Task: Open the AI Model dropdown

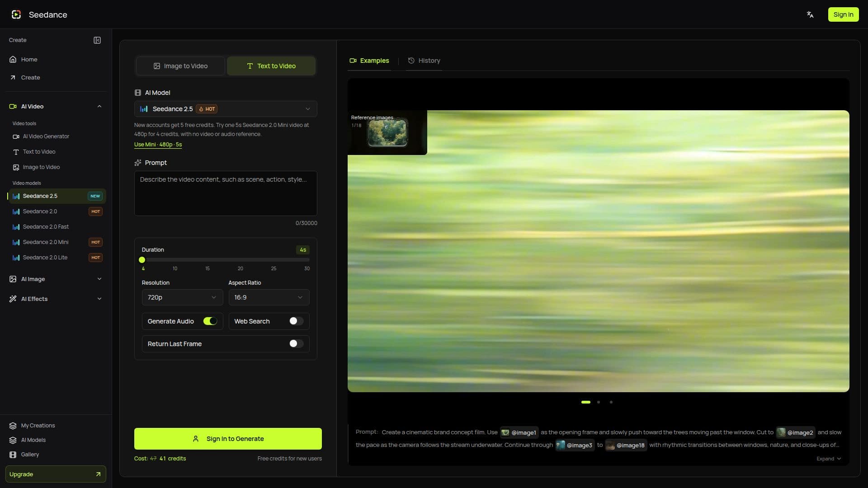Action: click(x=226, y=109)
